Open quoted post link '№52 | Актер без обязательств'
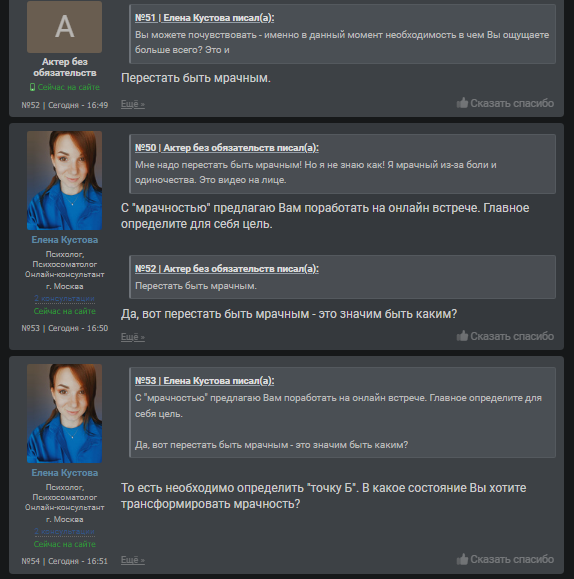 point(226,268)
